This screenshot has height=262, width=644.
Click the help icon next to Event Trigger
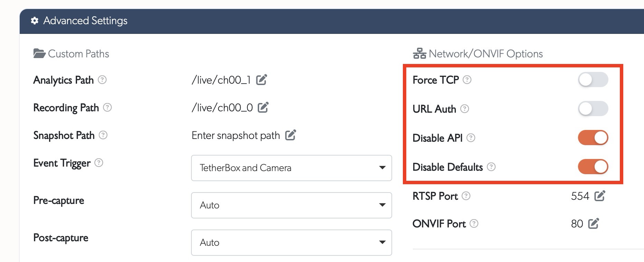point(98,163)
